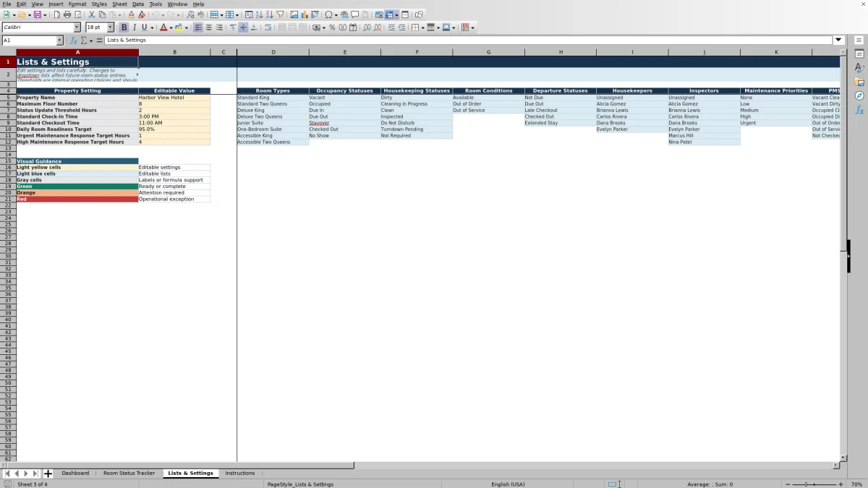Screen dimensions: 868x488
Task: Insert an image via toolbar icon
Action: (294, 14)
